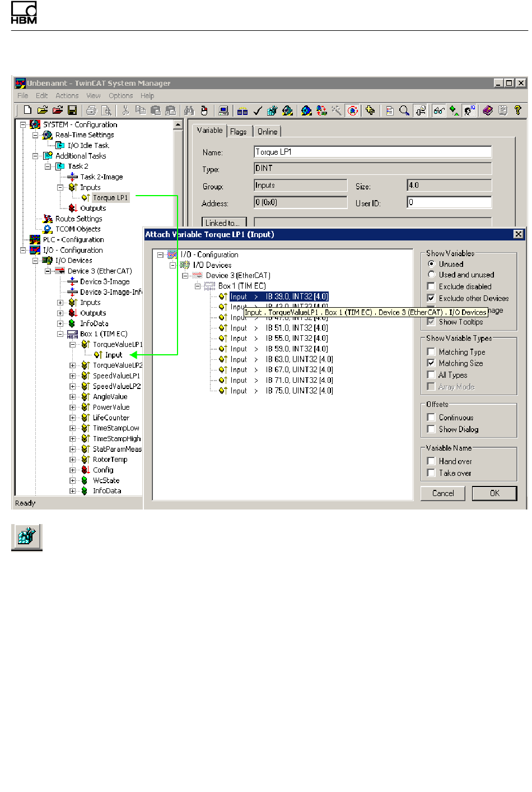Screen dimensions: 532x792
Task: Enable All Types checkbox
Action: click(x=431, y=375)
